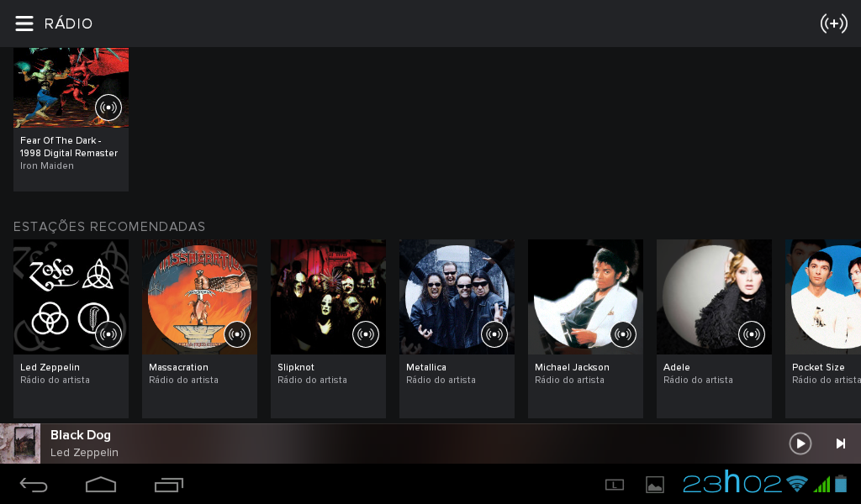Viewport: 861px width, 504px height.
Task: Click Fear Of The Dark - 1998 Digital Remaster title
Action: click(x=69, y=146)
